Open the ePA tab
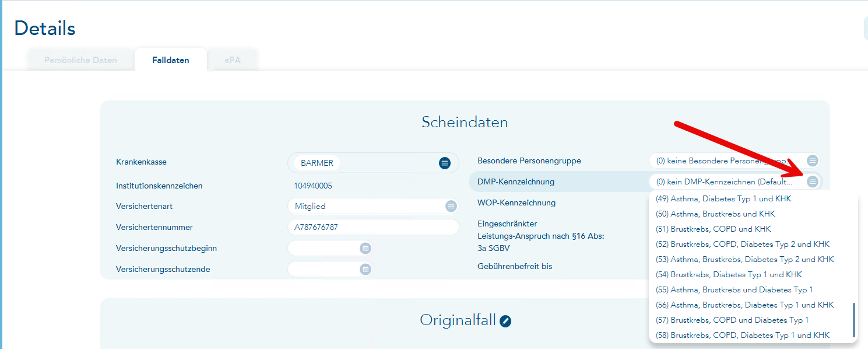Screen dimensions: 868x349 click(x=233, y=60)
